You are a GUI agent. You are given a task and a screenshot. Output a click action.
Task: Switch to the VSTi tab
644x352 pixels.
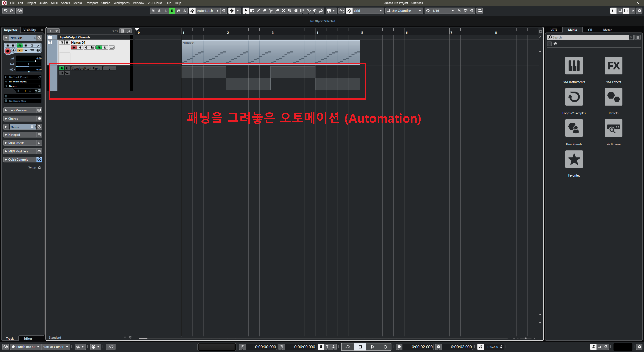[x=553, y=30]
